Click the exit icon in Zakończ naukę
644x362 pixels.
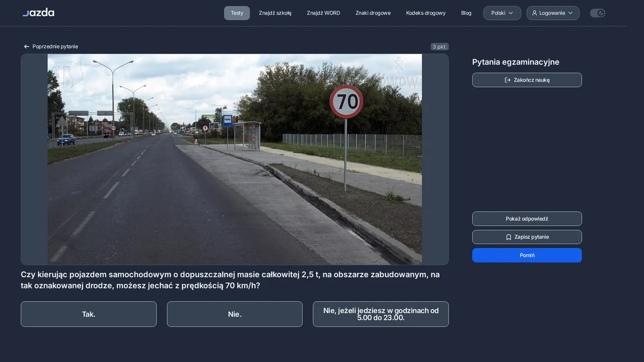(x=508, y=80)
